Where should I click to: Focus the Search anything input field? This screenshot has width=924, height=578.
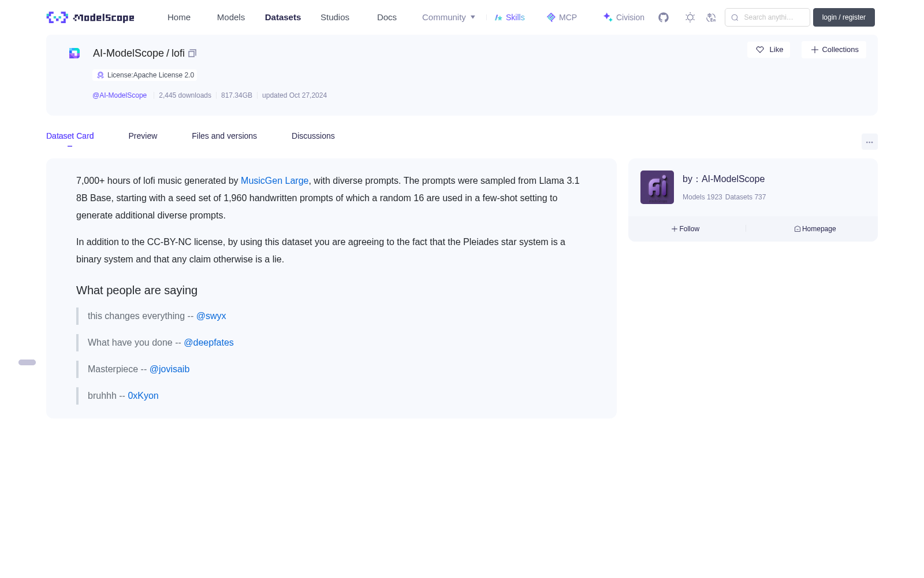pos(767,17)
